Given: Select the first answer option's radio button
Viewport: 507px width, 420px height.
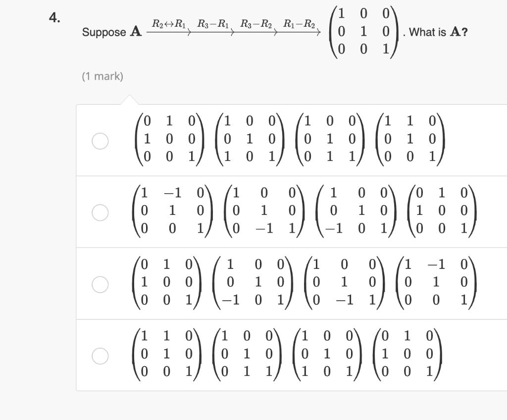Looking at the screenshot, I should (101, 141).
